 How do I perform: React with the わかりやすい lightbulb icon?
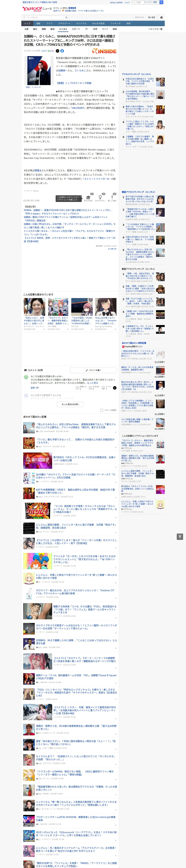[100, 198]
